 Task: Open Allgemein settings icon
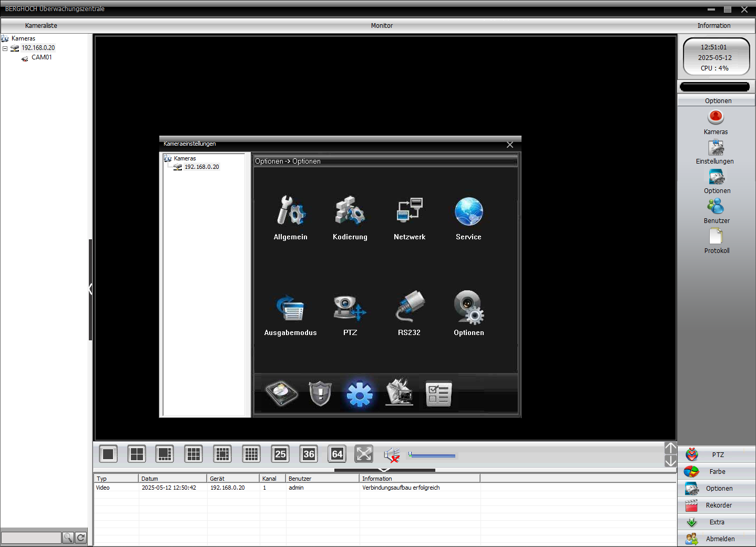tap(291, 211)
